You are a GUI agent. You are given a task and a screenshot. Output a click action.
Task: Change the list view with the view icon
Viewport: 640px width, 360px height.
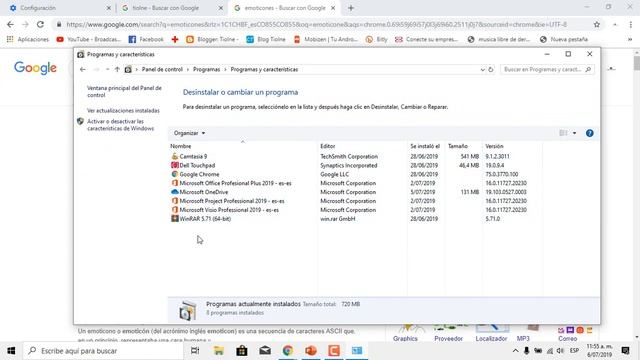click(x=563, y=133)
